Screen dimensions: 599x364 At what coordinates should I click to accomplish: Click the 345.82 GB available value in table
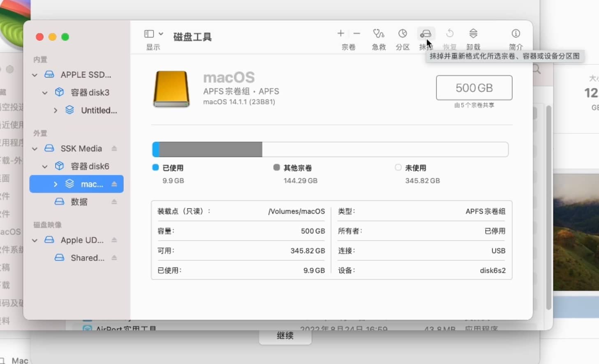(x=308, y=251)
